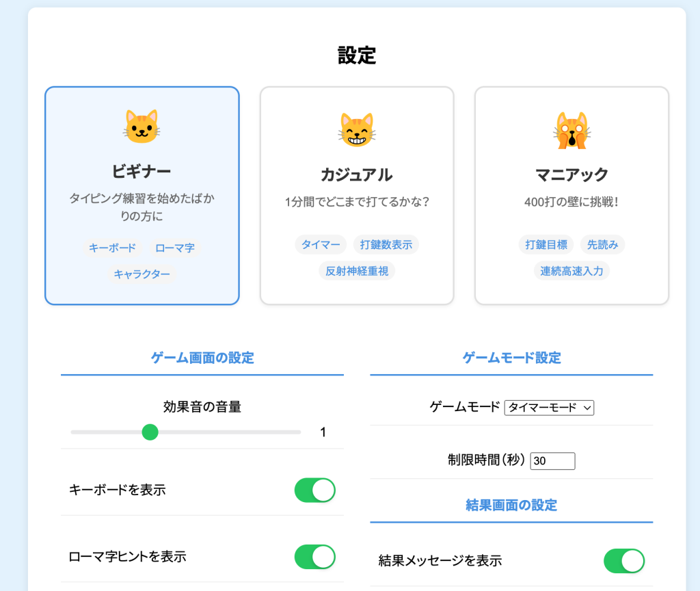Select the ビギナー preset title
Viewport: 700px width, 591px height.
pos(142,171)
